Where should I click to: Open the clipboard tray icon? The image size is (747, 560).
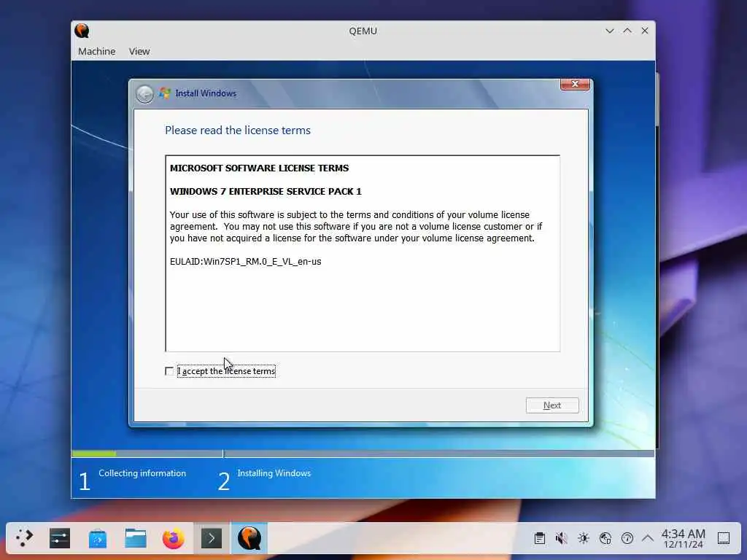point(540,538)
